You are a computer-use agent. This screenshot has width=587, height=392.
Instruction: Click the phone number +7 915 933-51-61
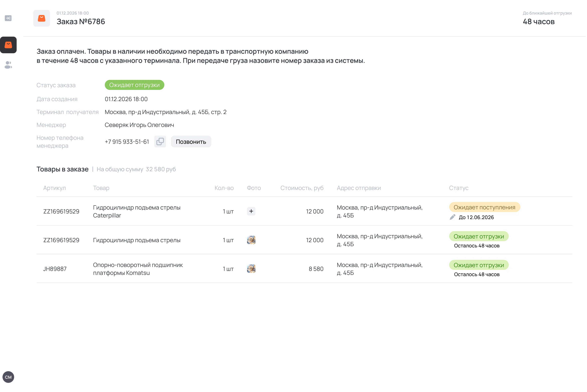(x=127, y=142)
